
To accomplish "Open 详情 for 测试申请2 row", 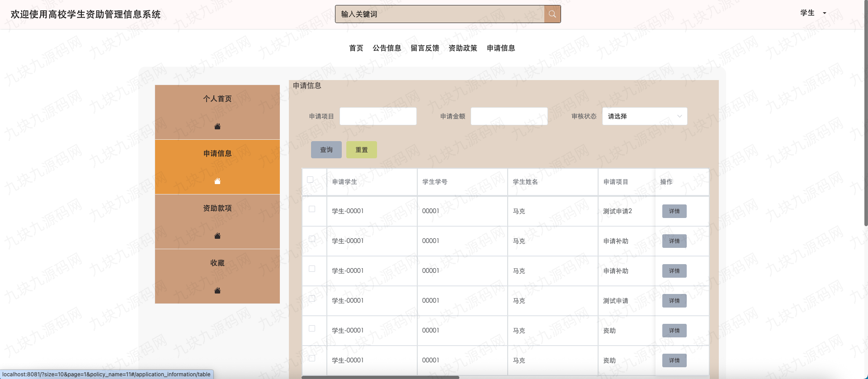I will 675,211.
